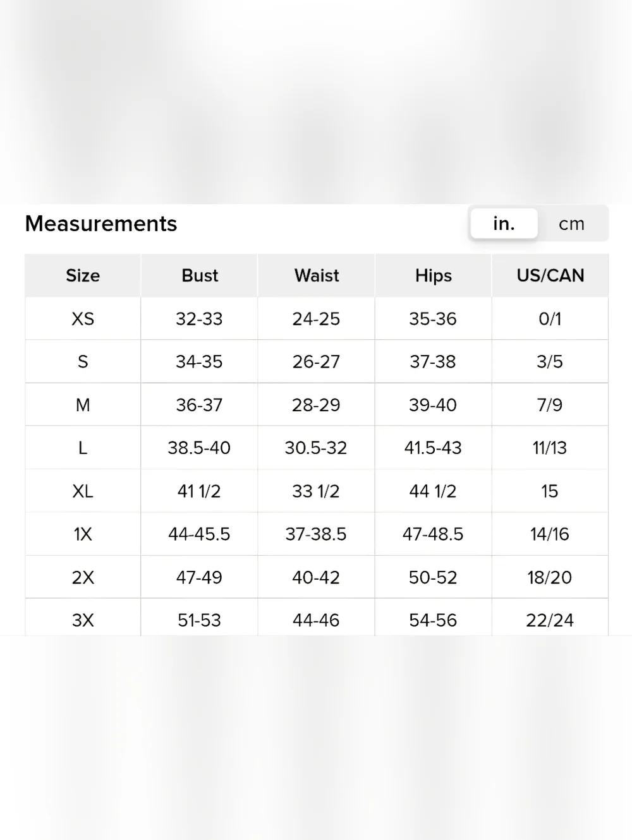Click the US/CAN column header
The width and height of the screenshot is (632, 840).
click(550, 275)
